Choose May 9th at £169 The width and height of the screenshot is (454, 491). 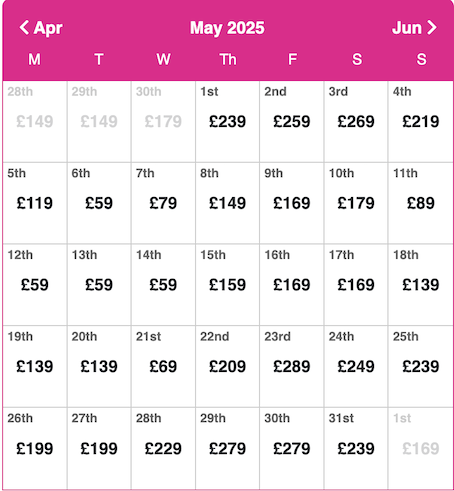(292, 203)
